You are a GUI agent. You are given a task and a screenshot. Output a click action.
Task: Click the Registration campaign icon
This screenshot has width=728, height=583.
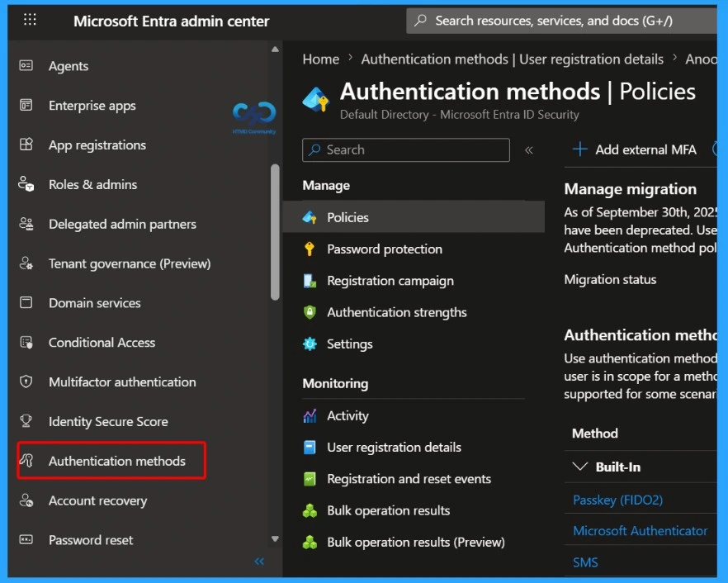tap(310, 281)
